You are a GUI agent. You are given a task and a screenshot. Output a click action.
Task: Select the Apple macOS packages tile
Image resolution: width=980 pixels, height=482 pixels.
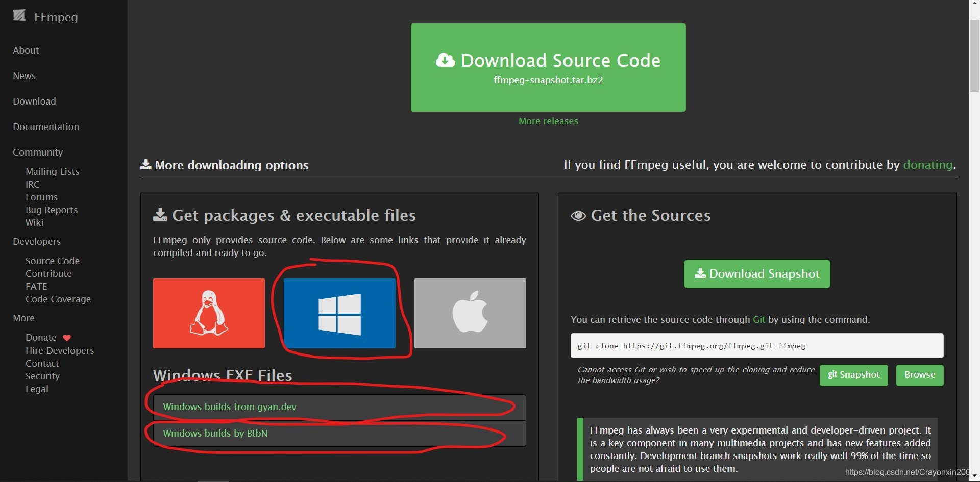[x=470, y=313]
